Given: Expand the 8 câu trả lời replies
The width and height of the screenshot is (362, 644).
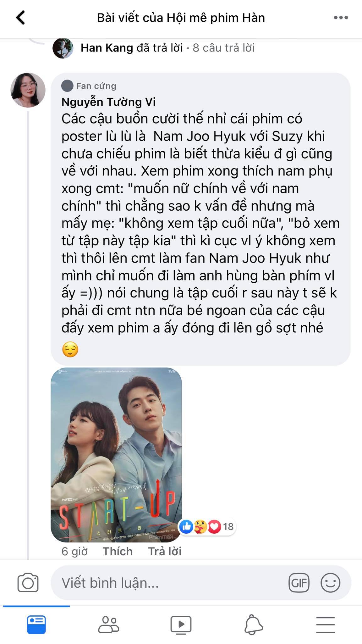Looking at the screenshot, I should [x=223, y=48].
